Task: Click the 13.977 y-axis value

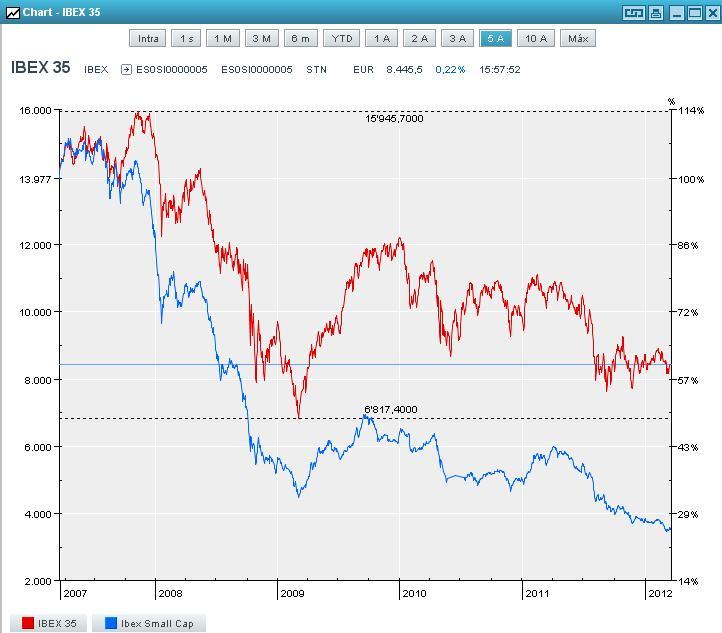Action: coord(35,179)
